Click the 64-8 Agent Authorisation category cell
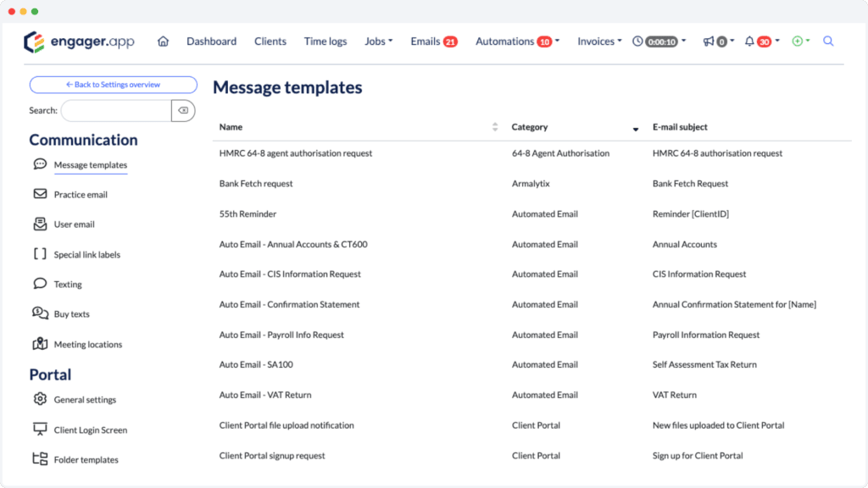Screen dimensions: 868x488 (560, 153)
